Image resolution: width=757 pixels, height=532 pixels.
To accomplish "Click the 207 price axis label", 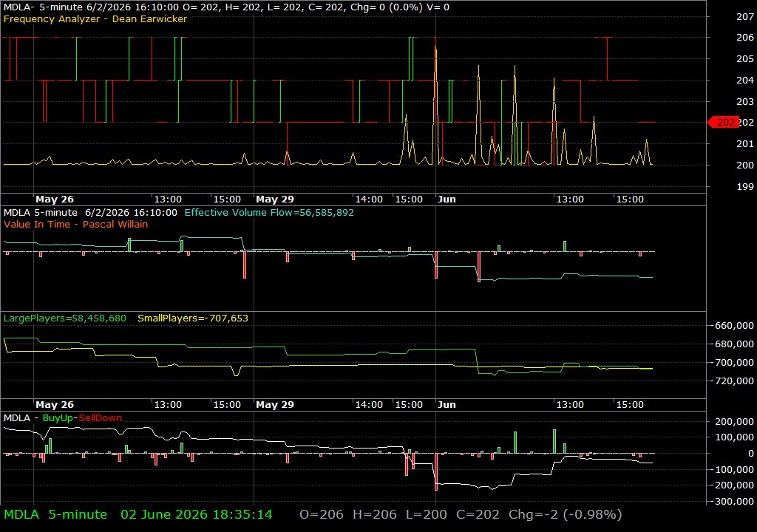I will [744, 16].
